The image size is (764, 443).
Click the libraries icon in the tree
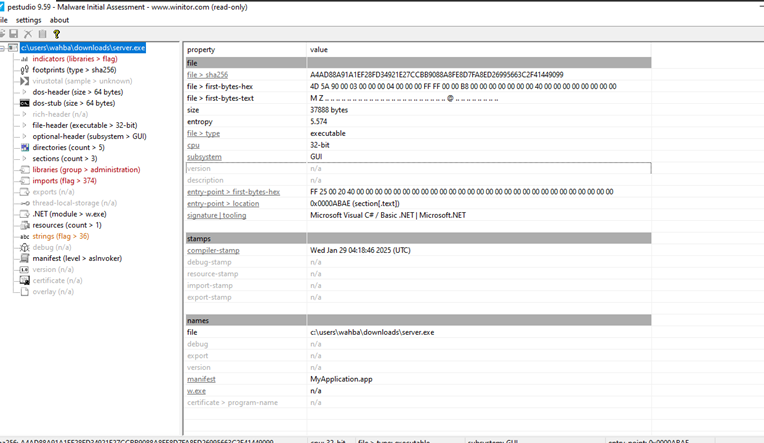pyautogui.click(x=24, y=170)
